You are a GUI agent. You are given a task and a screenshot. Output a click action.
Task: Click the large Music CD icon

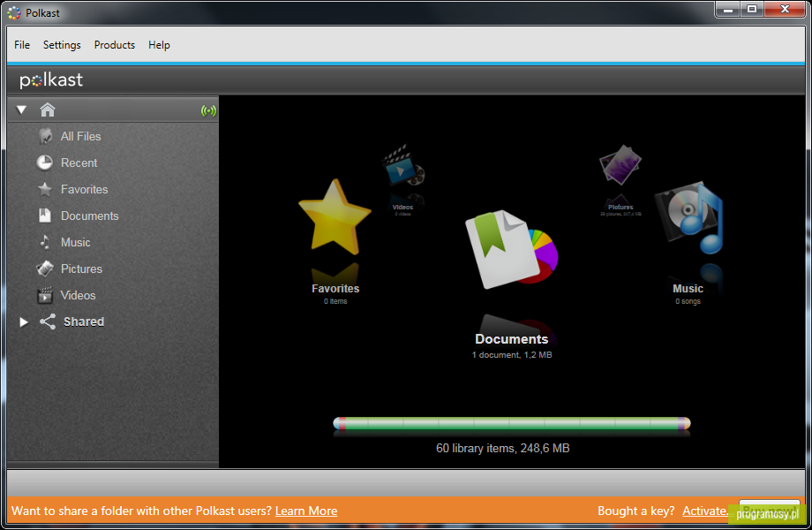688,217
